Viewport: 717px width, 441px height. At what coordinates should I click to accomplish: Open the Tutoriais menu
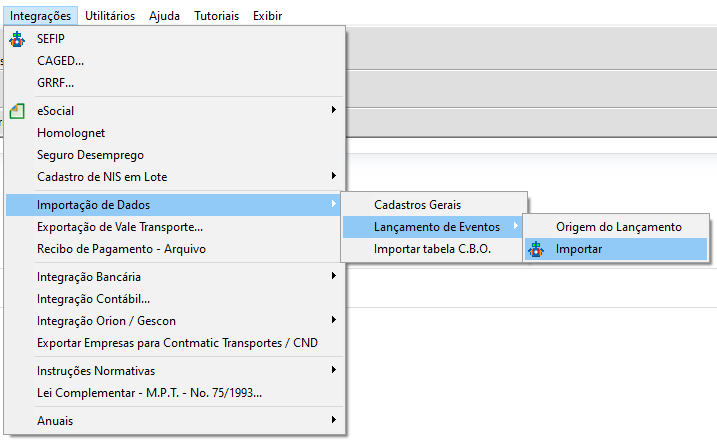[216, 16]
